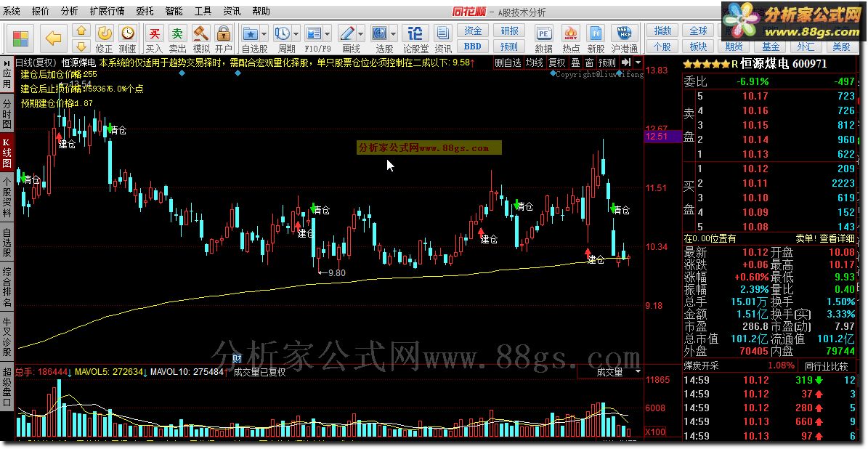Image resolution: width=868 pixels, height=449 pixels.
Task: Open the 系统 menu
Action: pos(12,11)
